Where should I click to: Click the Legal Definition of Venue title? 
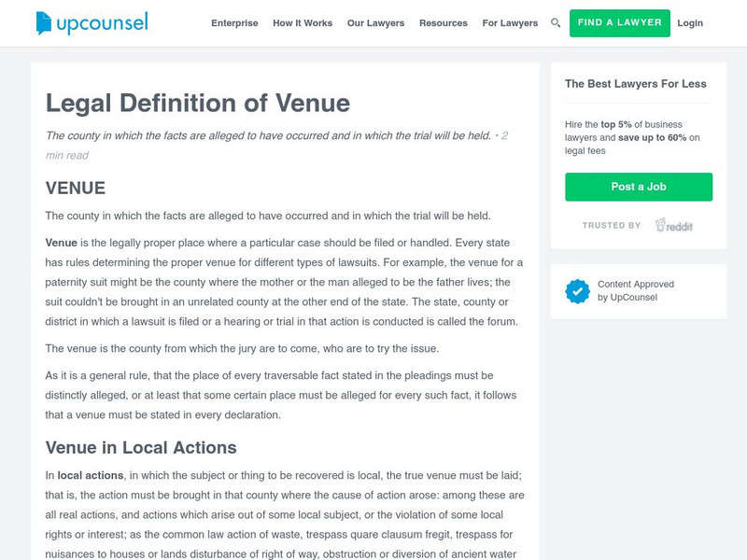tap(198, 103)
